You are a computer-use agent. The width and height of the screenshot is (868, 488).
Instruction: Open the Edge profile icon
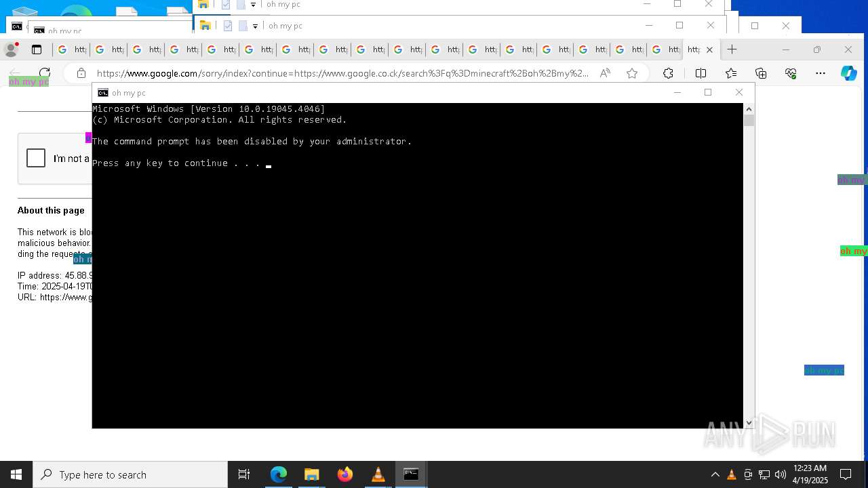[11, 49]
